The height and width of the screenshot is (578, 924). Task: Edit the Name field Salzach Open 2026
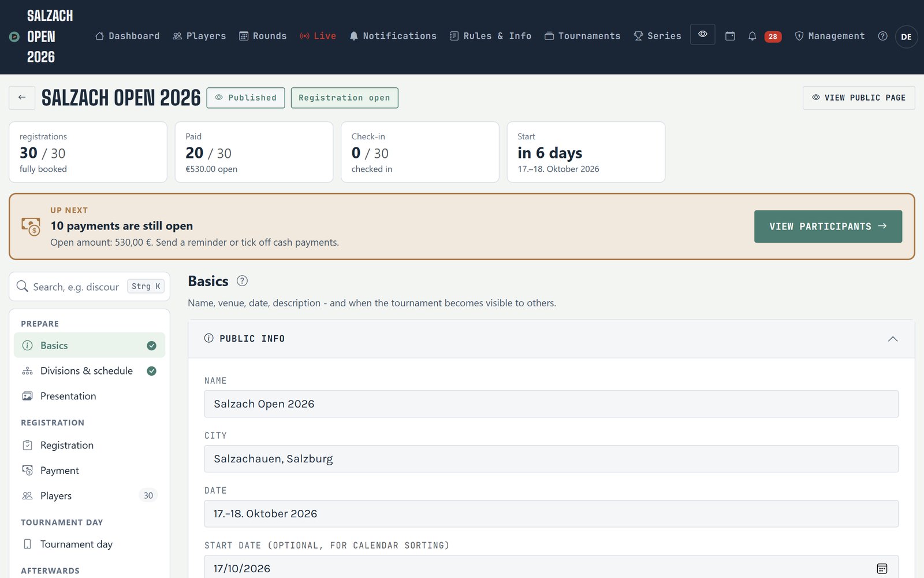coord(552,404)
